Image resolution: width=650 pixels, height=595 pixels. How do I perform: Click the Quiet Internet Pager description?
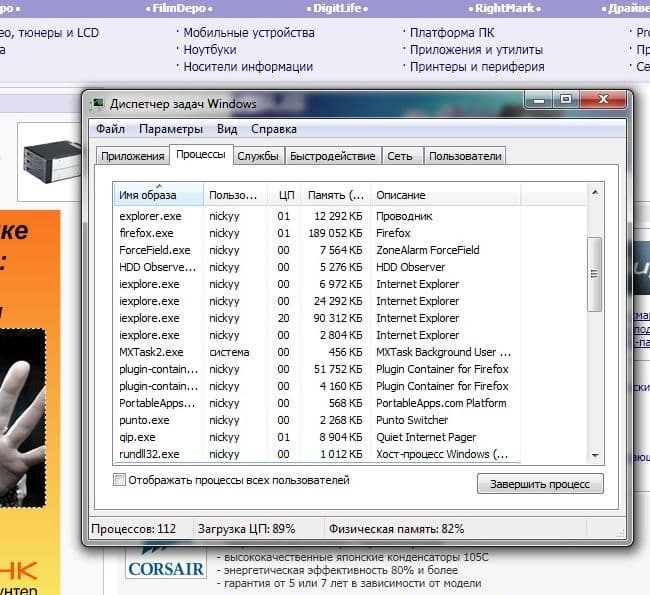[x=426, y=437]
